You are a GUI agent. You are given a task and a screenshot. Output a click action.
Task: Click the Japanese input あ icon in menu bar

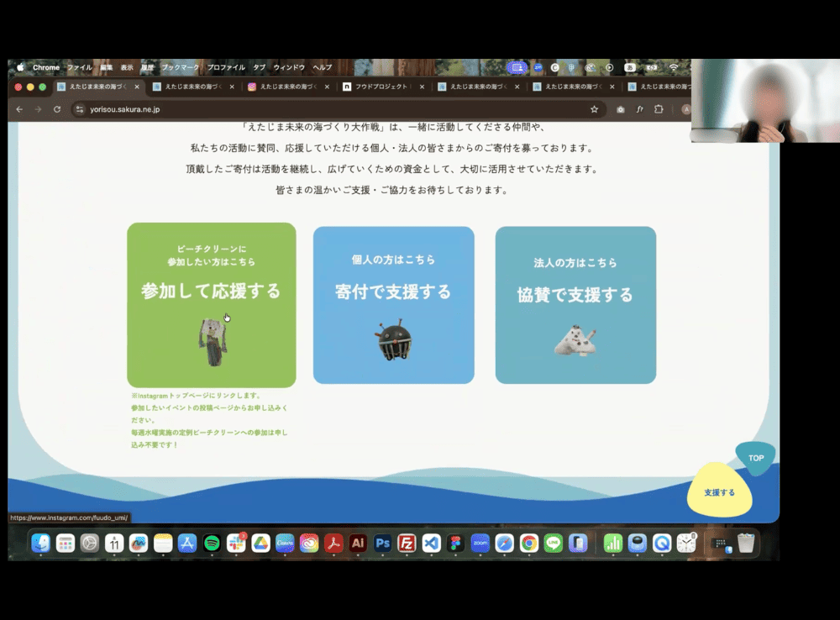coord(630,67)
